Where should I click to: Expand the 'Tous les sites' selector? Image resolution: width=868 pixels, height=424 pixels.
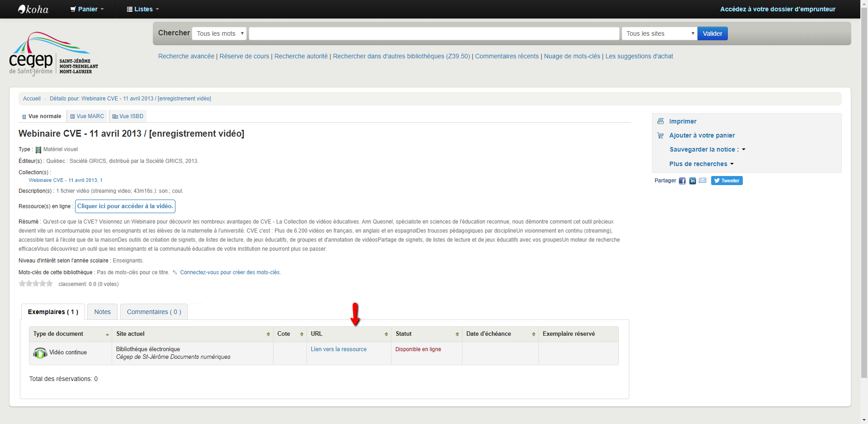(659, 33)
